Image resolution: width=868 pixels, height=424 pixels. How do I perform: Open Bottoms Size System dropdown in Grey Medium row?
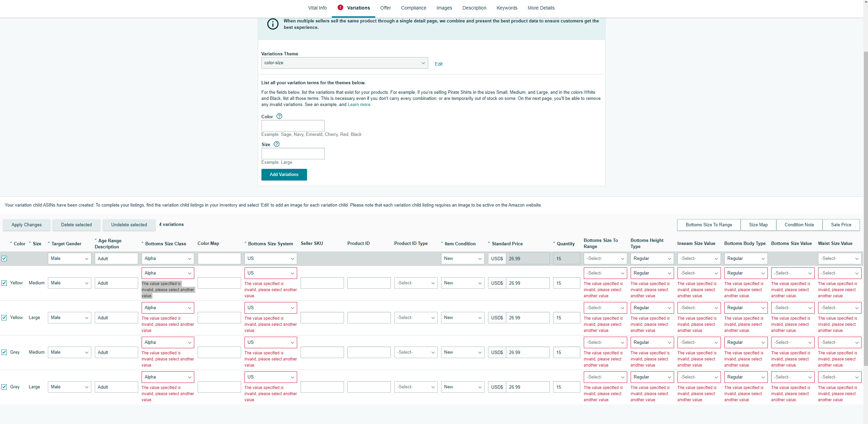click(271, 342)
